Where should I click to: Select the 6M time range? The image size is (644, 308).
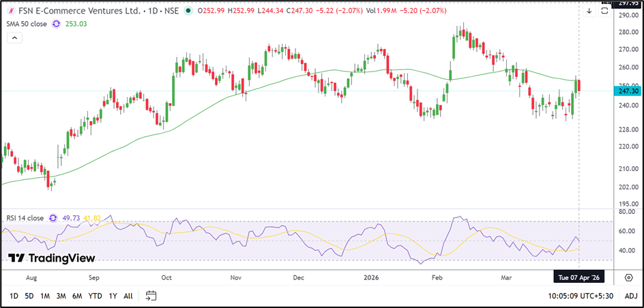click(x=78, y=296)
